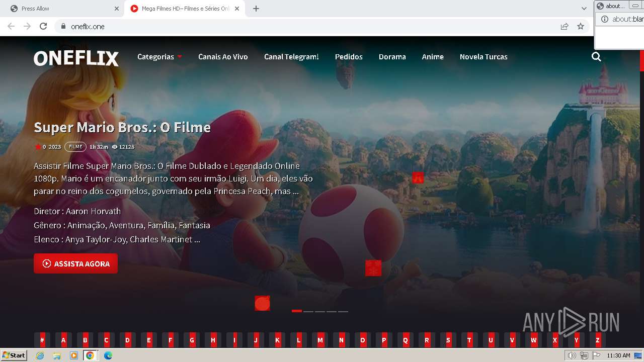Click the ONEFLIX logo
This screenshot has height=362, width=644.
76,58
